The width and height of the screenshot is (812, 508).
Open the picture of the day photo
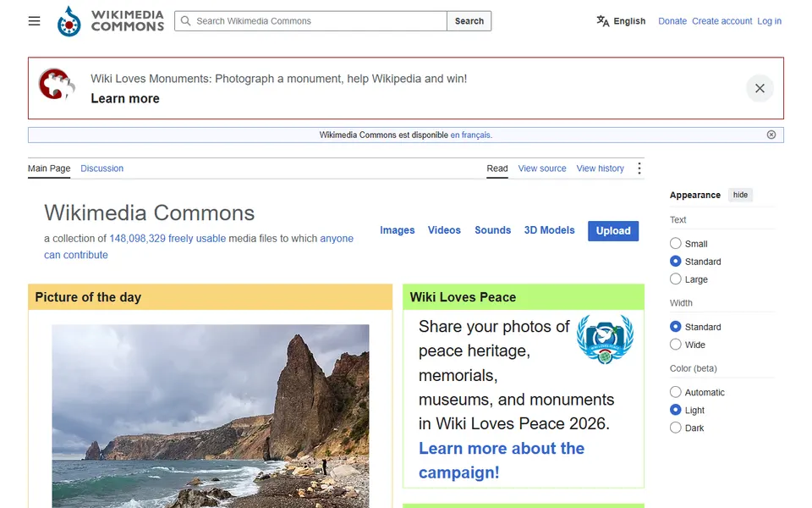(x=211, y=417)
